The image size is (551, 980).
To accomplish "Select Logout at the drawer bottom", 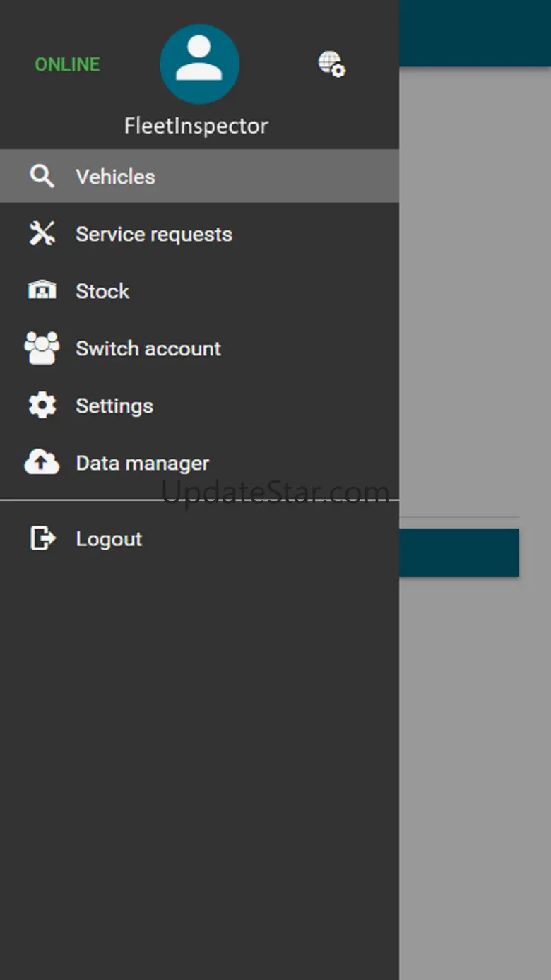I will [x=199, y=538].
